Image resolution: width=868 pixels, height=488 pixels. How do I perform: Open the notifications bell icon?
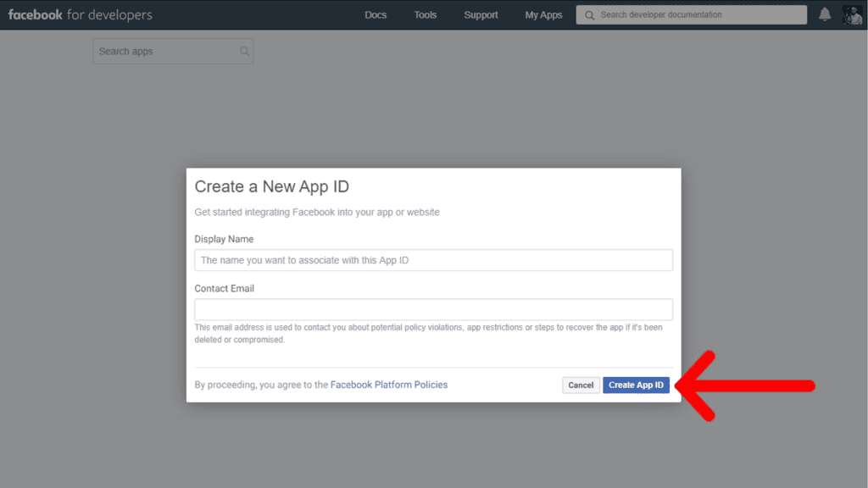tap(825, 14)
